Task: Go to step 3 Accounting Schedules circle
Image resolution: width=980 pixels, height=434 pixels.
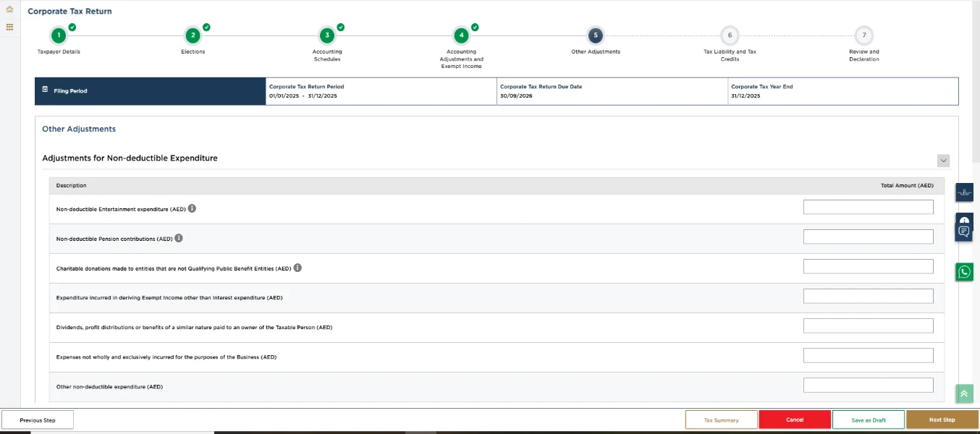Action: click(327, 35)
